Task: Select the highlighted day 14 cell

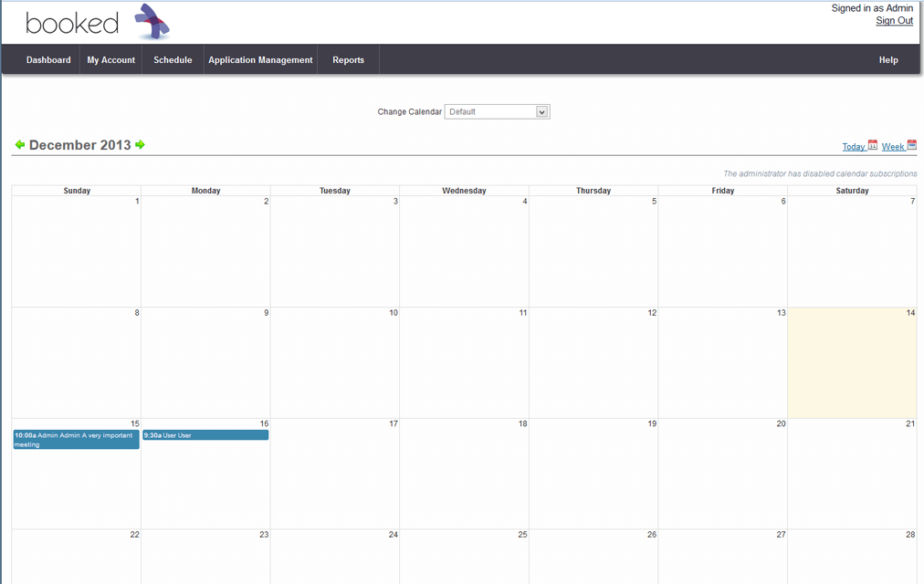Action: [852, 365]
